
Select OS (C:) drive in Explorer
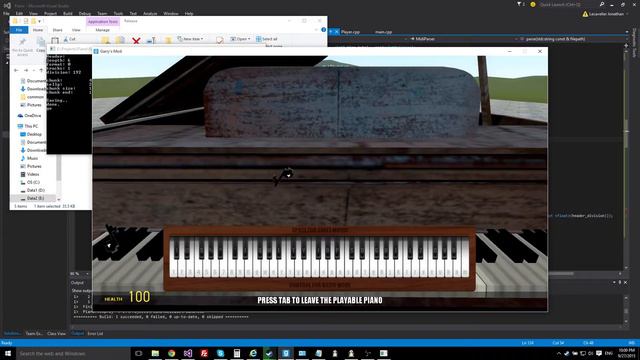(x=30, y=182)
